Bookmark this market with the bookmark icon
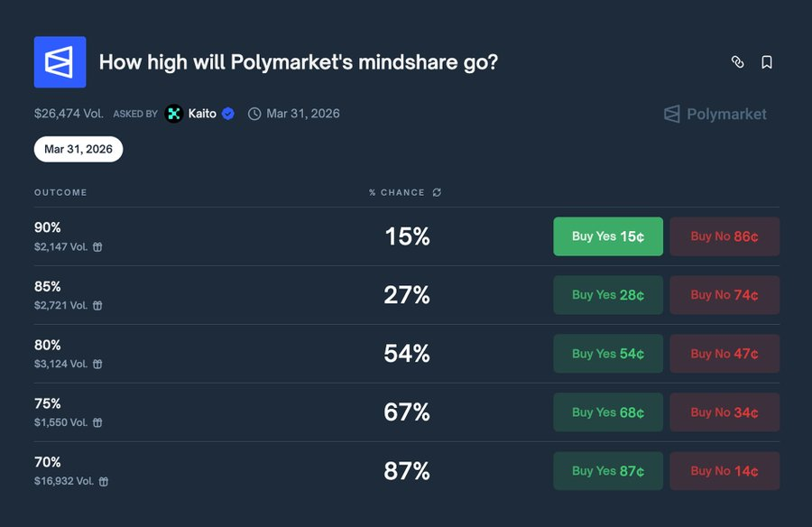 [x=767, y=62]
